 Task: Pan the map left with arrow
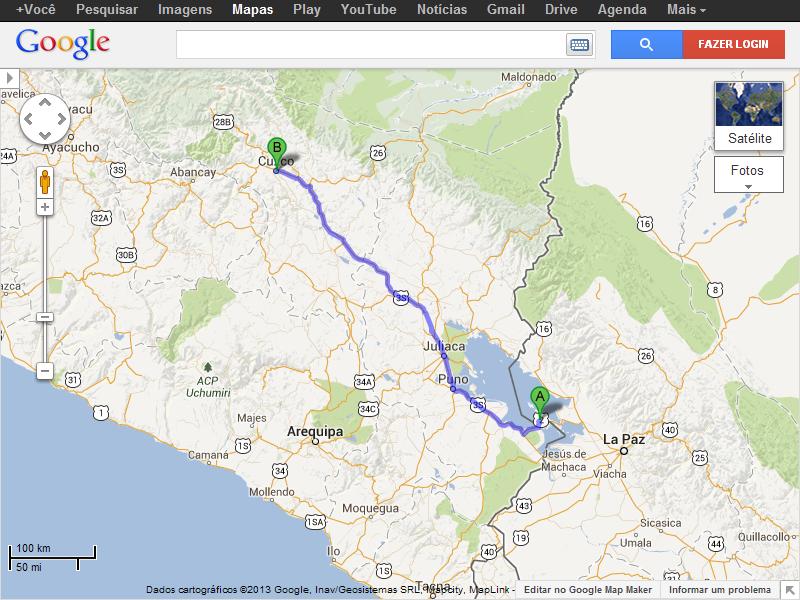pyautogui.click(x=29, y=119)
